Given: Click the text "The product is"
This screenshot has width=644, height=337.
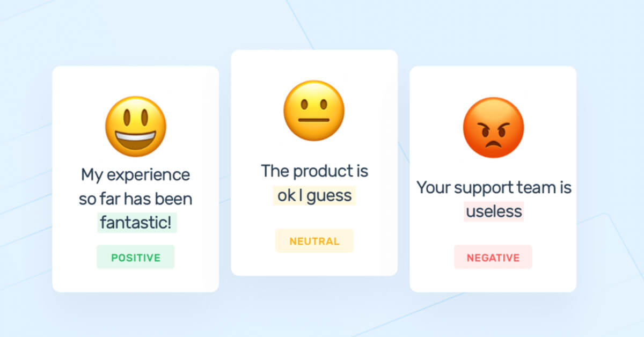Looking at the screenshot, I should point(314,171).
